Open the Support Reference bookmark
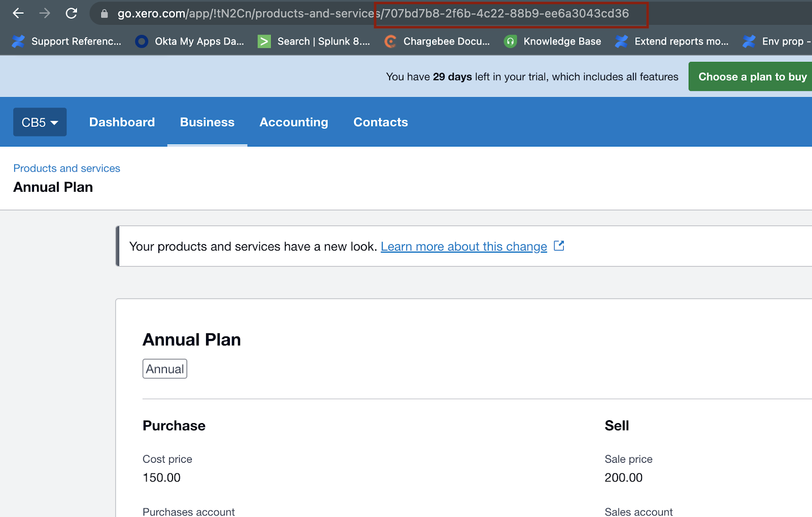812x517 pixels. (67, 42)
